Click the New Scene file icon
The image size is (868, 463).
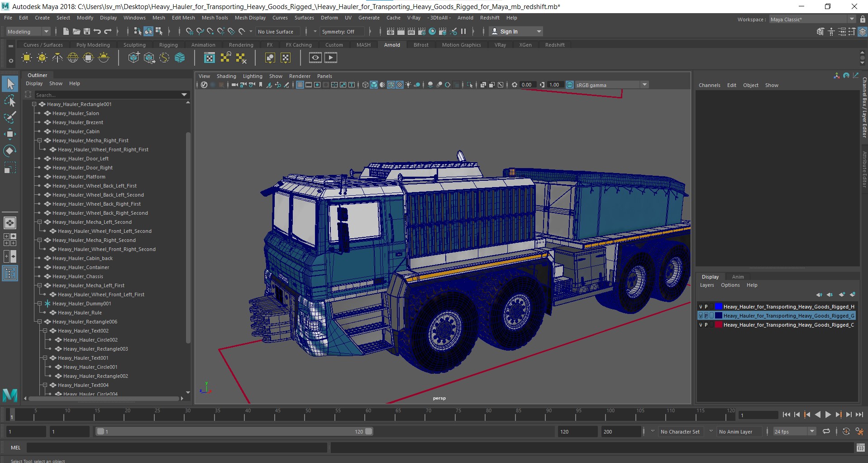pos(66,31)
